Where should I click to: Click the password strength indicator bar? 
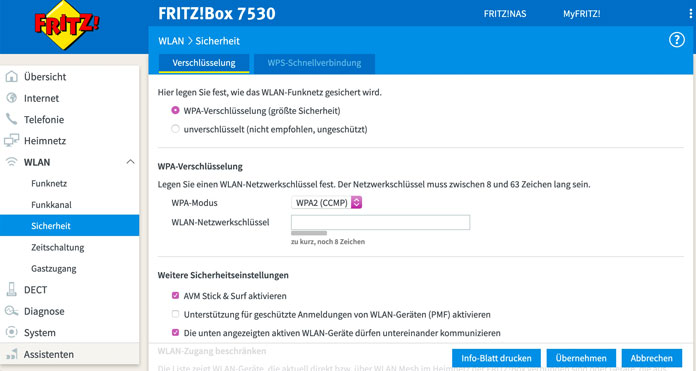coord(309,233)
